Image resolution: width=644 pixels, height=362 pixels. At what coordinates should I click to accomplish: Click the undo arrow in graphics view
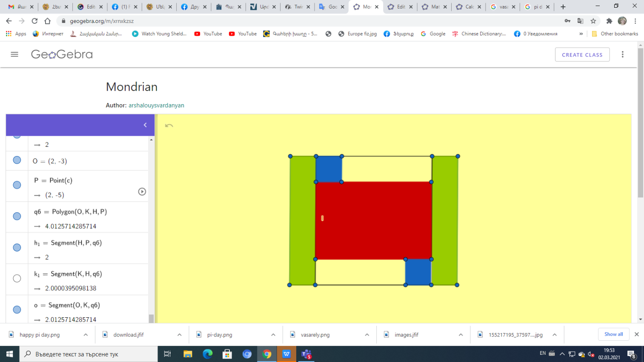(169, 125)
